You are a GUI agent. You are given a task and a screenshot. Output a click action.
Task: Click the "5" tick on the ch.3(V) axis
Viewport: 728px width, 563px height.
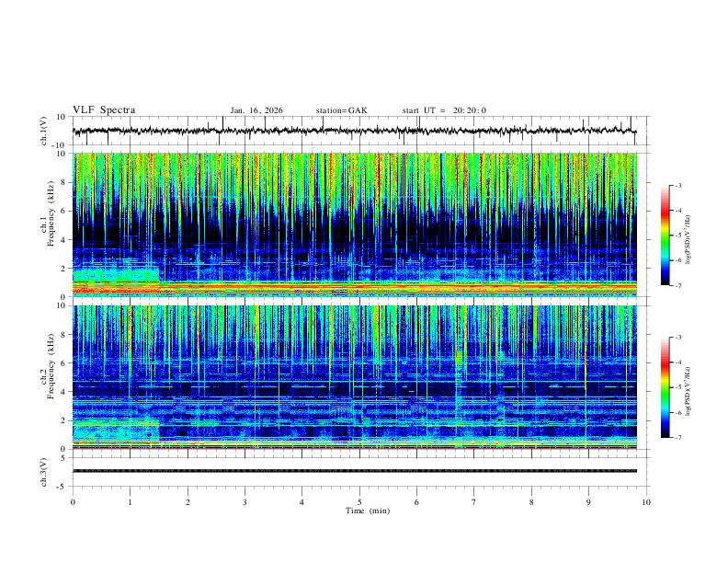click(63, 458)
